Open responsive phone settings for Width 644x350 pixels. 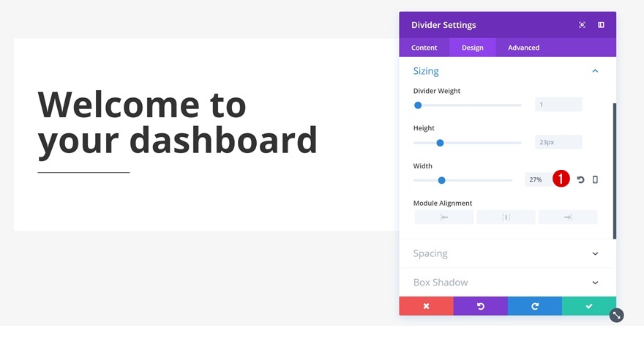coord(595,179)
